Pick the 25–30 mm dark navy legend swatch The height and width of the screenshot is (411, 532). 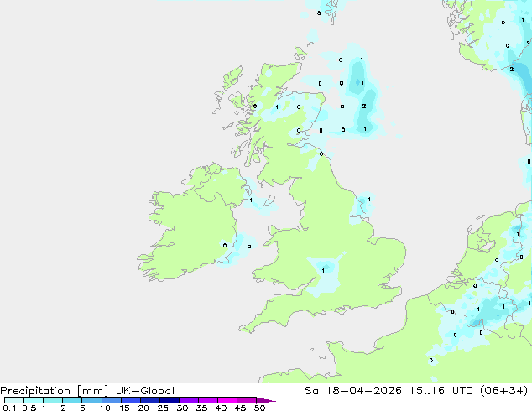(170, 400)
